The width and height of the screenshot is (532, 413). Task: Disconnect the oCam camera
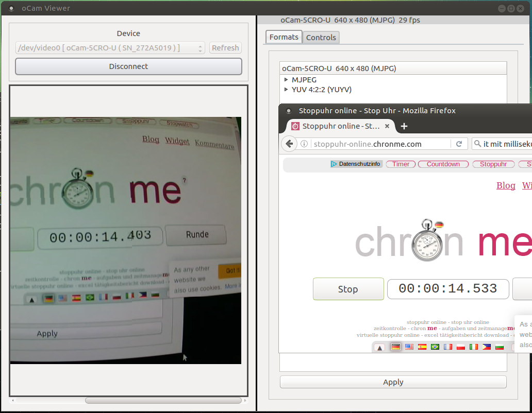click(x=128, y=66)
